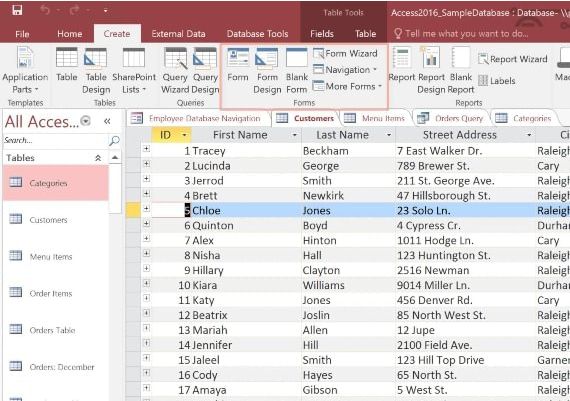Open Street Address column filter dropdown
The image size is (570, 401).
point(529,135)
